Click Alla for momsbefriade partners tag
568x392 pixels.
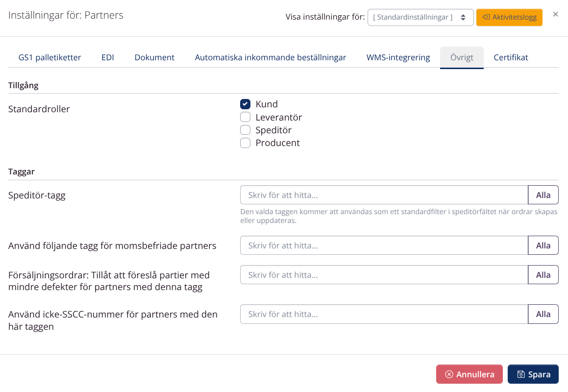click(x=543, y=245)
